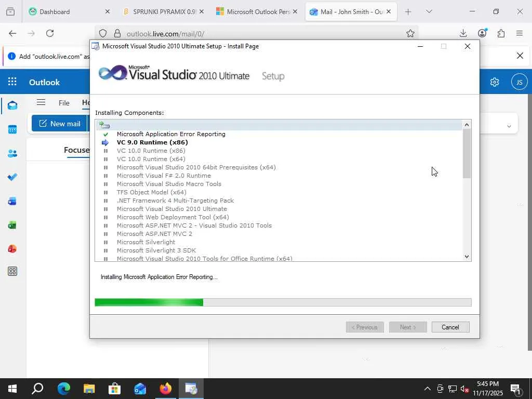
Task: Close the Dashboard tab
Action: coord(107,11)
